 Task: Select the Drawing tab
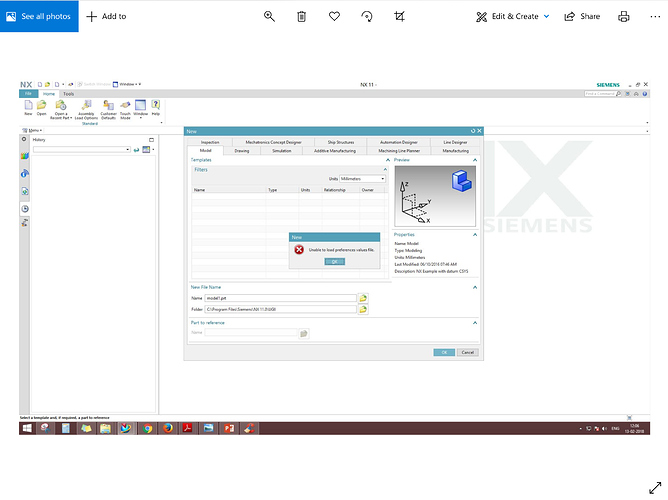tap(242, 151)
